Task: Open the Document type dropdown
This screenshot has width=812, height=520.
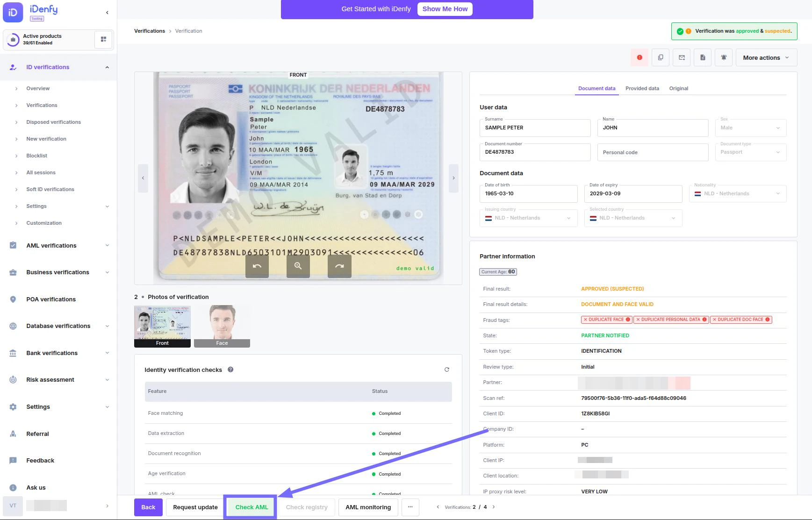Action: tap(751, 152)
